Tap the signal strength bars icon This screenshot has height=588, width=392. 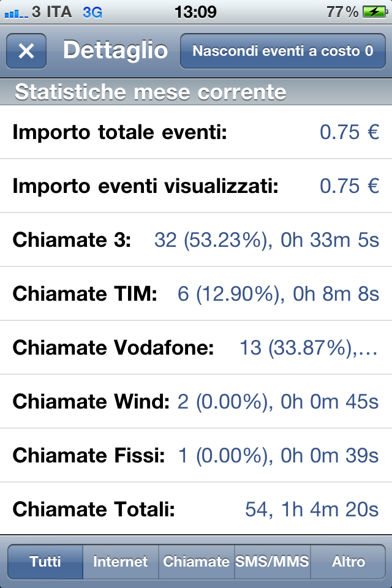tap(16, 14)
